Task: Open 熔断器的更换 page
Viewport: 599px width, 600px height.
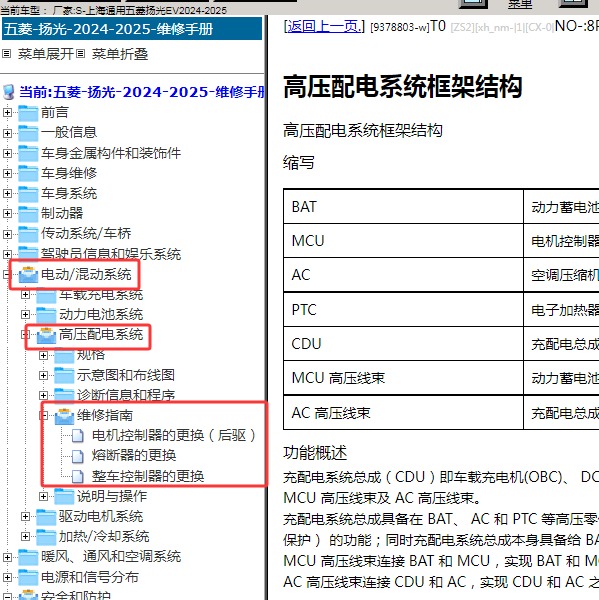Action: pos(134,455)
